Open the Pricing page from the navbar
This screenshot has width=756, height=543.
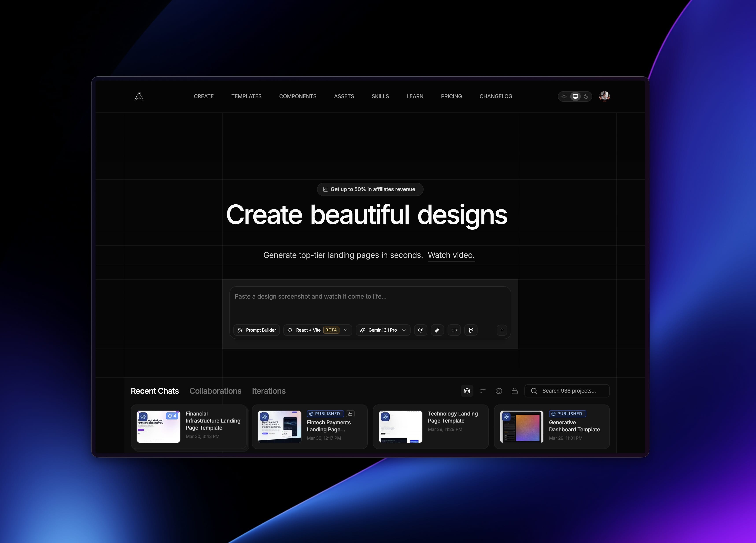coord(451,96)
